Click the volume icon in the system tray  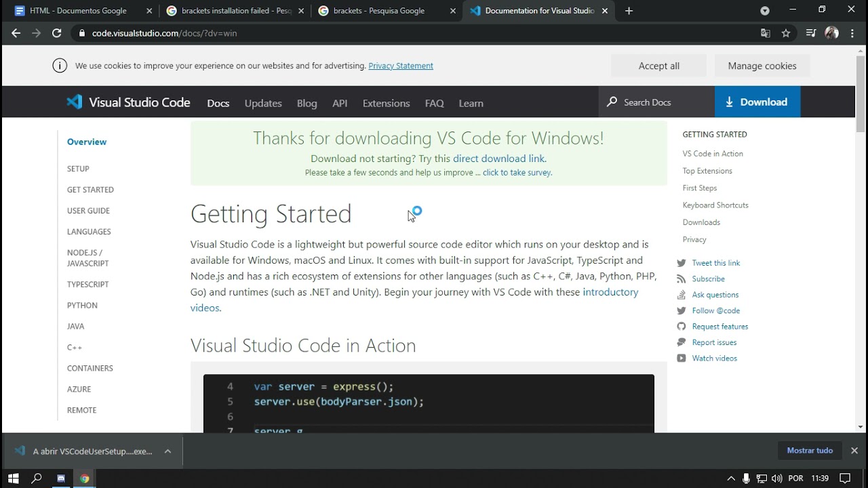[777, 479]
